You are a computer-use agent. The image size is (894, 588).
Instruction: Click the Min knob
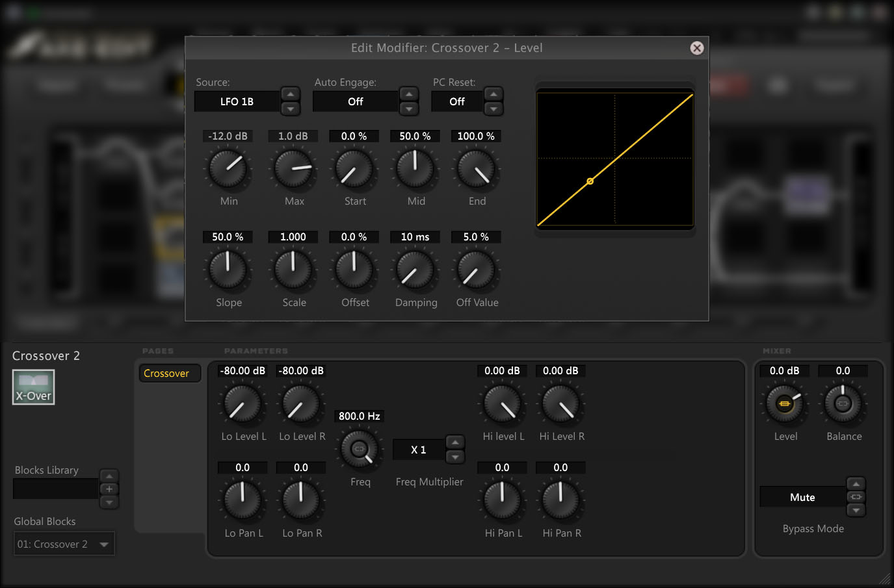pos(228,168)
